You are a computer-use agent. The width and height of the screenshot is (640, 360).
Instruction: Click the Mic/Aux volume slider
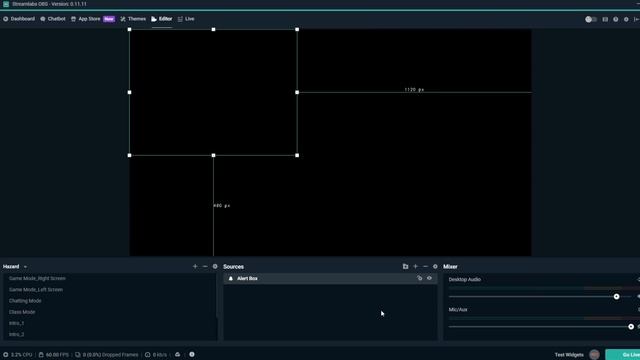point(540,327)
